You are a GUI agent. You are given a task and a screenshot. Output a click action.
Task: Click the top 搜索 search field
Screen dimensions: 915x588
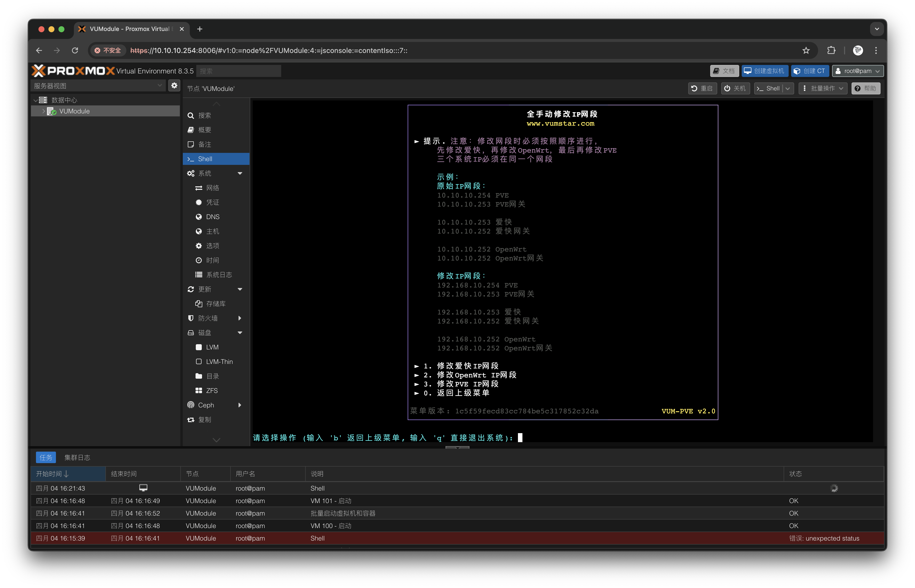(238, 71)
